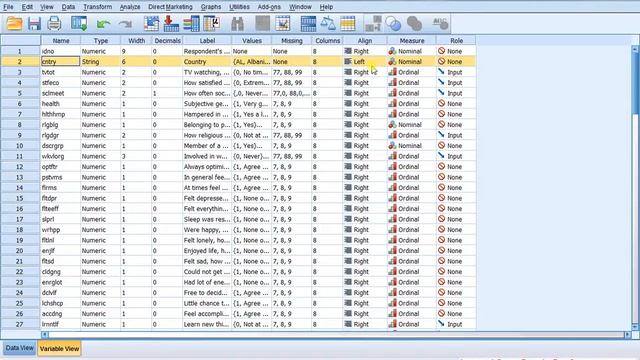The height and width of the screenshot is (360, 640).
Task: Click Left align icon in cntry row
Action: [x=348, y=62]
